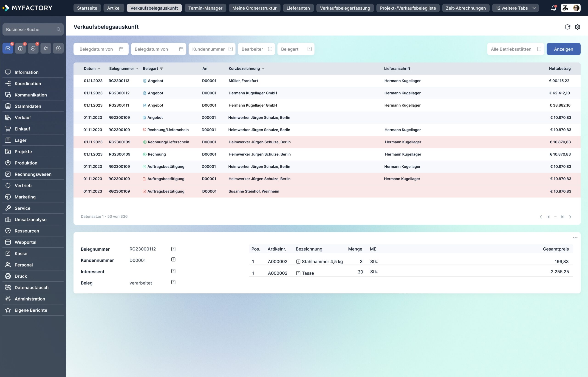
Task: Click the calendar quick-access icon in the sidebar
Action: point(20,48)
